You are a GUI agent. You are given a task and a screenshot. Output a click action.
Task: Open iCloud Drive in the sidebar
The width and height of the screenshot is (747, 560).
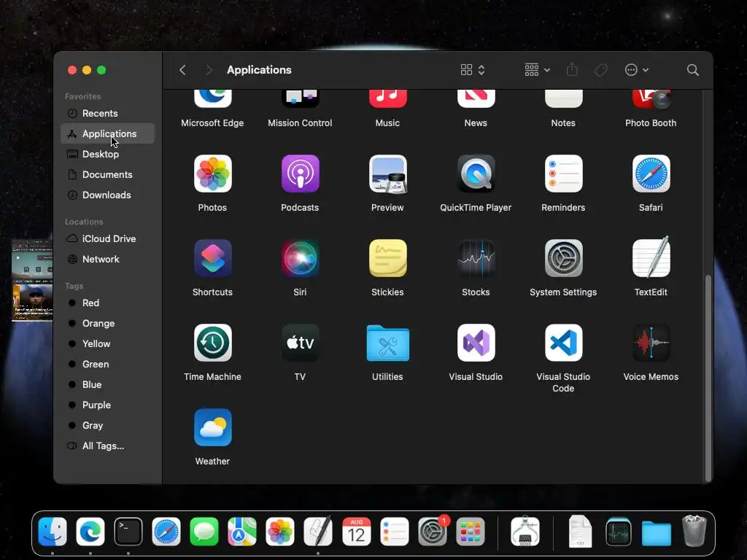pyautogui.click(x=108, y=238)
